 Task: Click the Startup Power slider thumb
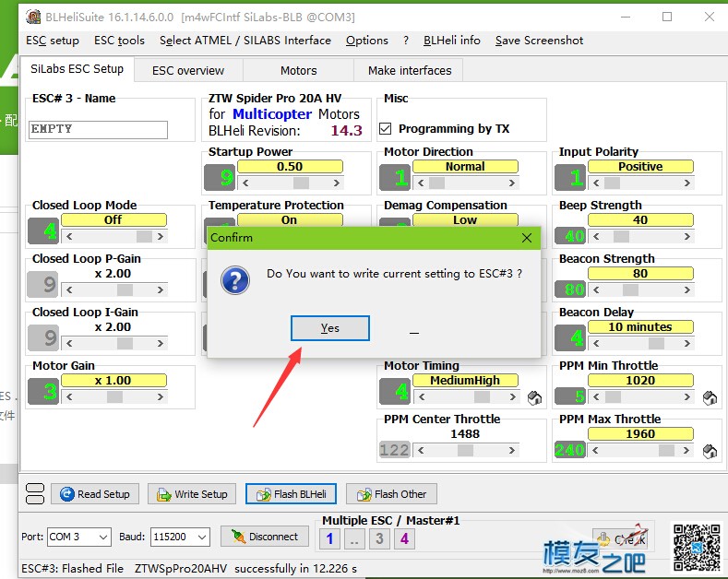(302, 183)
